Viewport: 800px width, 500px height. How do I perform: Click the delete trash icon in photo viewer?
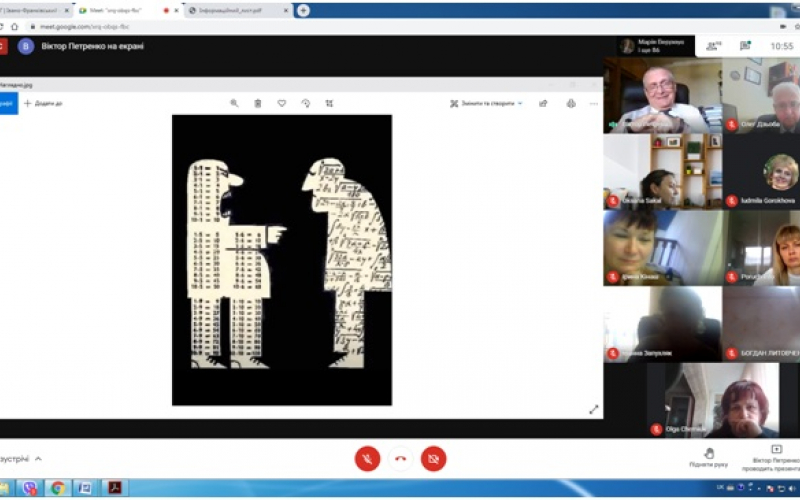[x=258, y=103]
